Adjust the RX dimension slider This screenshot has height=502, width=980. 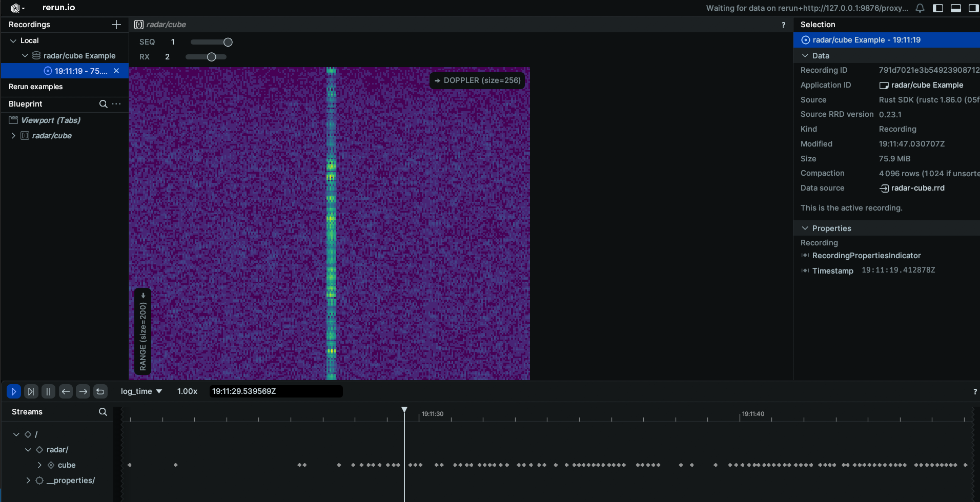click(x=211, y=57)
